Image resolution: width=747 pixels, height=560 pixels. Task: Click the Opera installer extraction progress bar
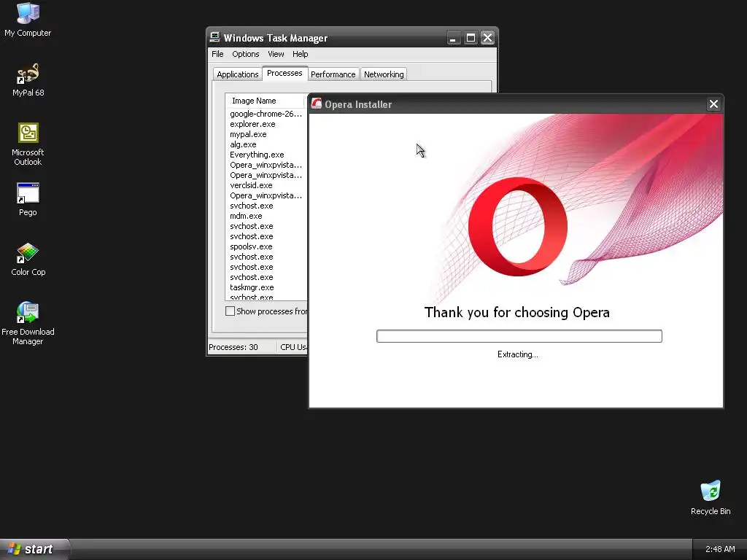pos(519,335)
